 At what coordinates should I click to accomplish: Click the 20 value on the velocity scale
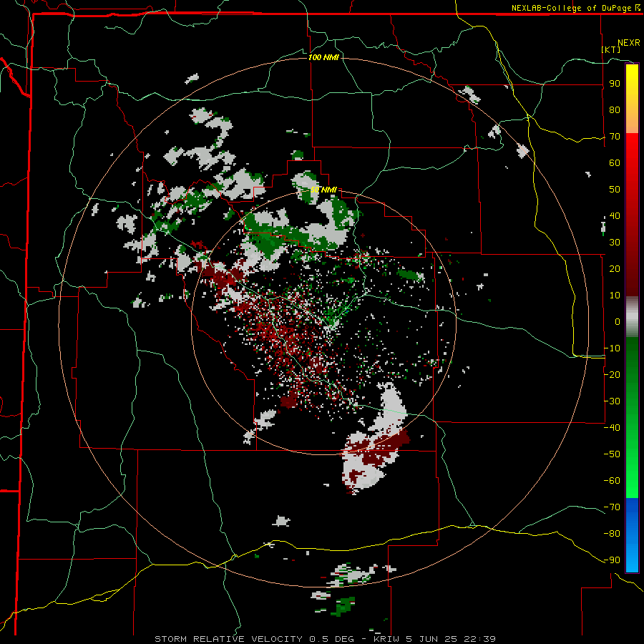615,268
